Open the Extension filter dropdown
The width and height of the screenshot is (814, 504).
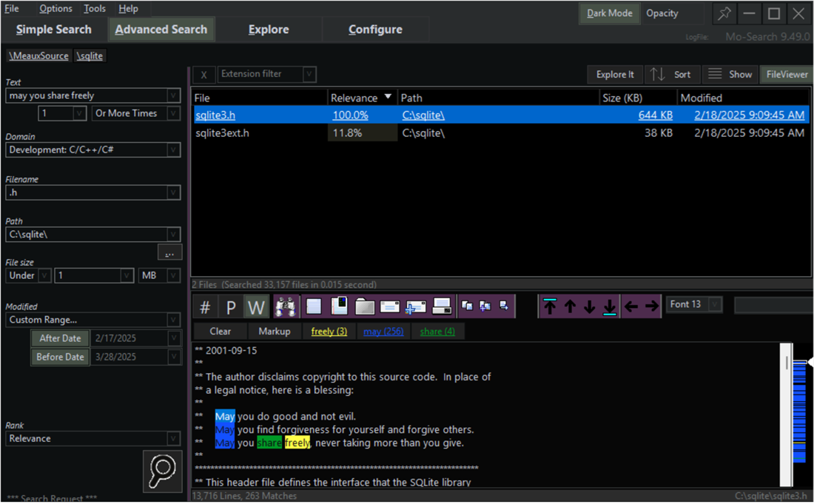[309, 74]
